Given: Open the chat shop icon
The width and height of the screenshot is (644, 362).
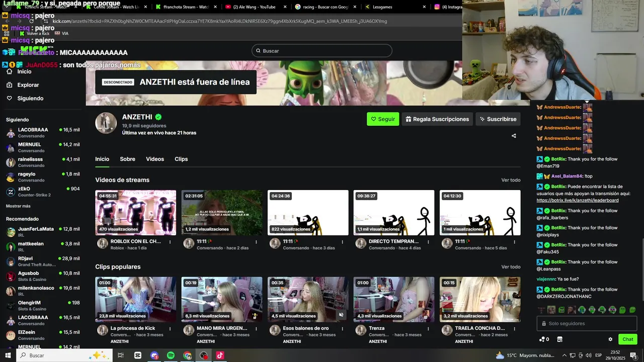Looking at the screenshot, I should tap(559, 339).
